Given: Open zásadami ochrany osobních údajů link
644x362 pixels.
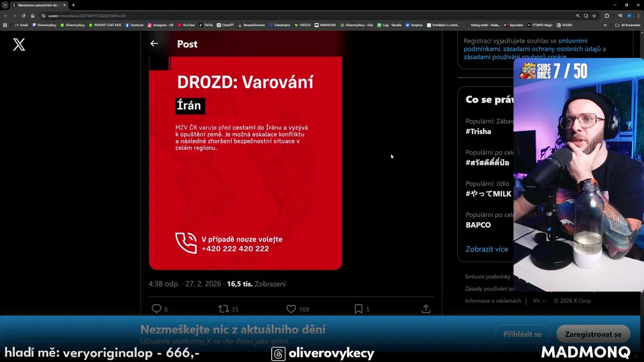Looking at the screenshot, I should click(551, 49).
